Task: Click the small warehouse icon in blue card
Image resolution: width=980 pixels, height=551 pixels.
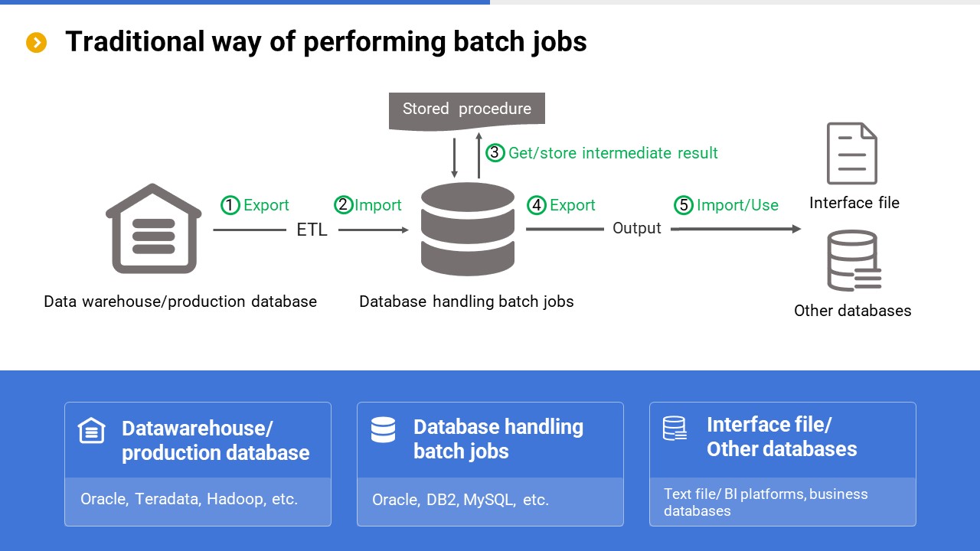Action: point(92,430)
